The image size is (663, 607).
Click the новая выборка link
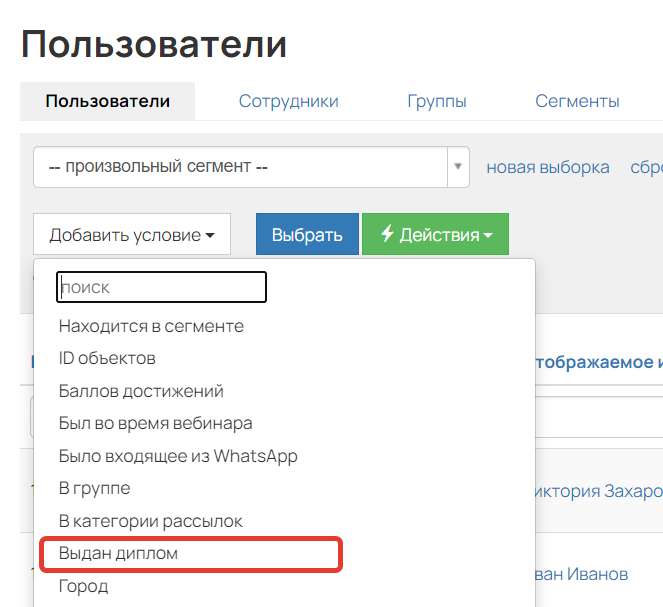coord(548,167)
